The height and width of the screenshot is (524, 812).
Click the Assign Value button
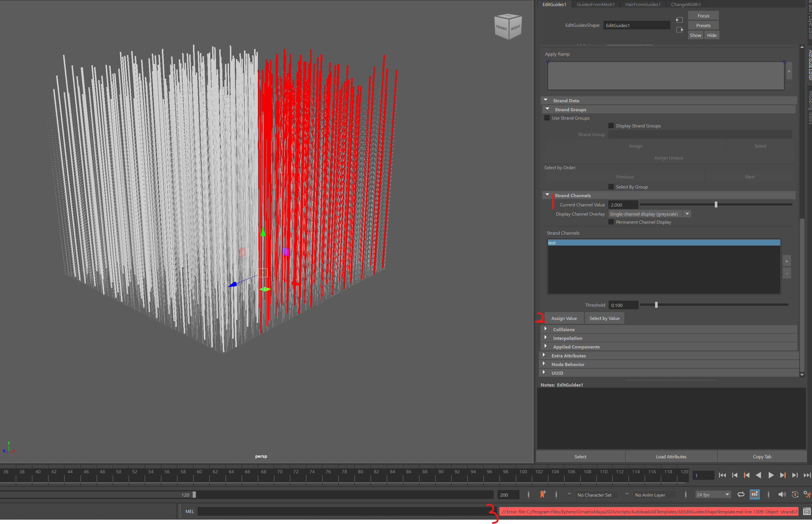click(564, 318)
